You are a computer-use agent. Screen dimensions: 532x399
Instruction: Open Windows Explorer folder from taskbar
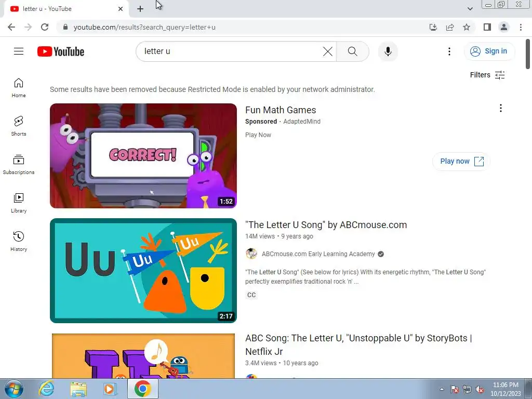(78, 389)
